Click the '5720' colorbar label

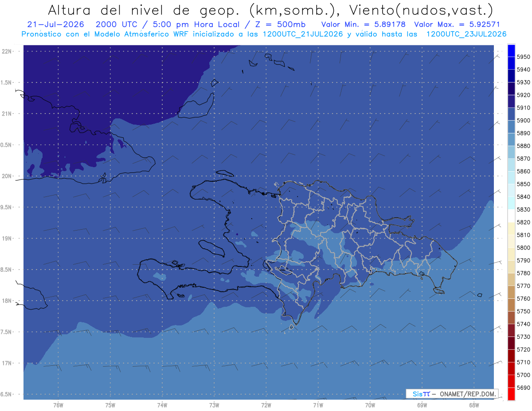click(524, 349)
